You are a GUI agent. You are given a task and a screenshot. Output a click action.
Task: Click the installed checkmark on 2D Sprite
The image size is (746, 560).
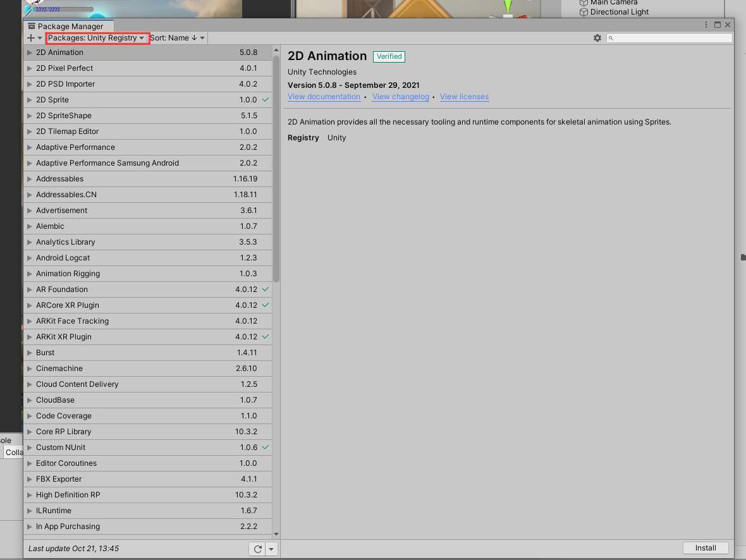pyautogui.click(x=266, y=99)
